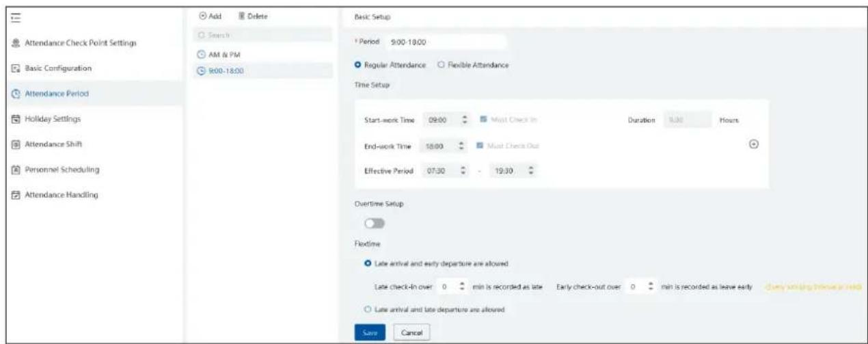Click the clock icon next to AM & PM

point(200,53)
